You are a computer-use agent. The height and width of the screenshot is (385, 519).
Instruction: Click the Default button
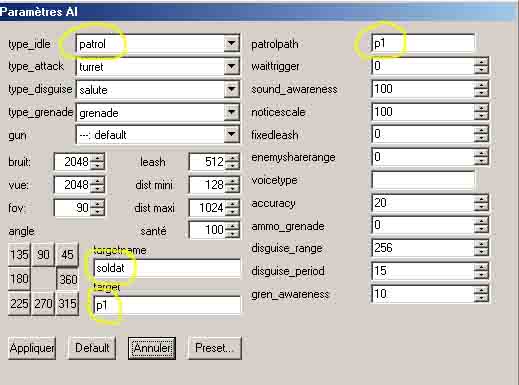tap(92, 348)
